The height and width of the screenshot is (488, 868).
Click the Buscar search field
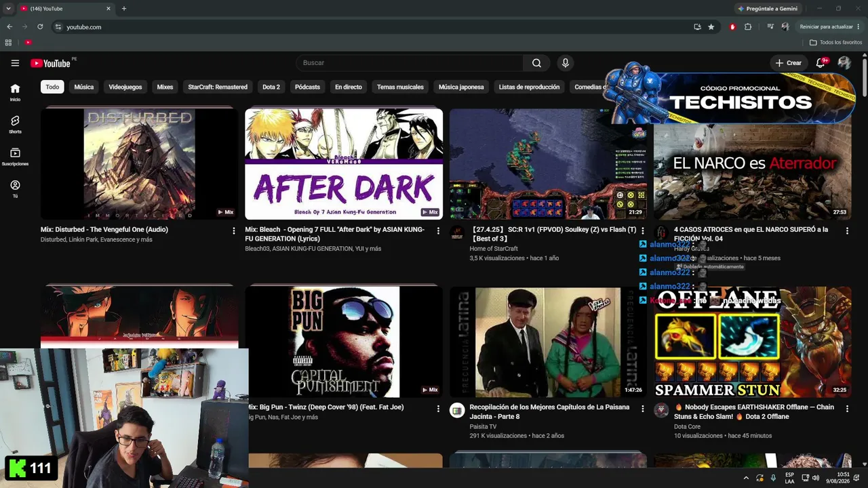409,63
